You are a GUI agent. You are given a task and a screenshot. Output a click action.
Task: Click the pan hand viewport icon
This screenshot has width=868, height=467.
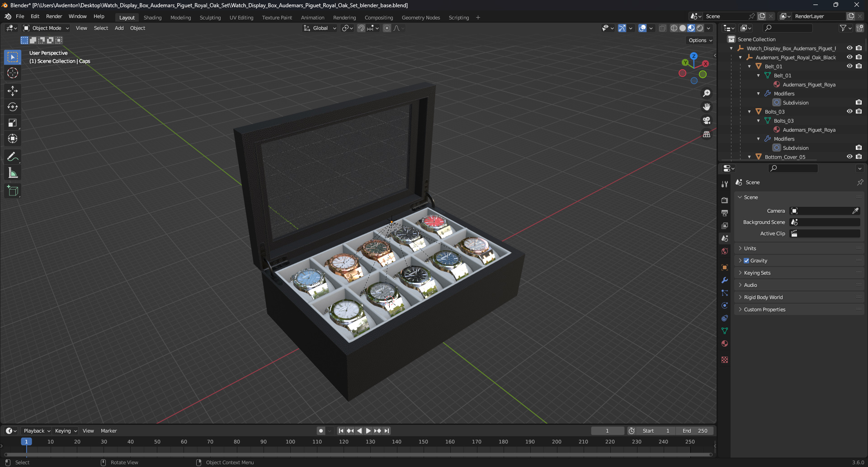(707, 107)
